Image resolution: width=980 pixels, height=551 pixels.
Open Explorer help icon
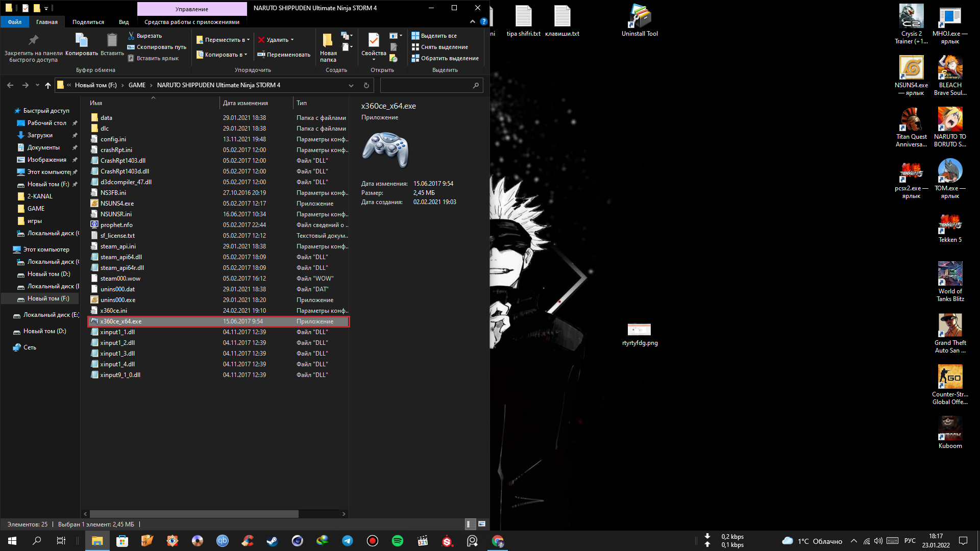[x=483, y=21]
